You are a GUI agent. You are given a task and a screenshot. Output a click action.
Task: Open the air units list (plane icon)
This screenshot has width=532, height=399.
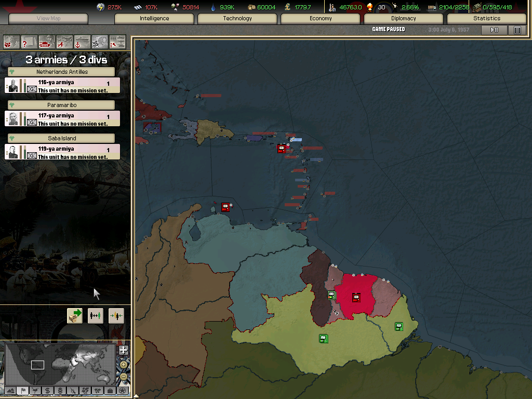click(64, 42)
